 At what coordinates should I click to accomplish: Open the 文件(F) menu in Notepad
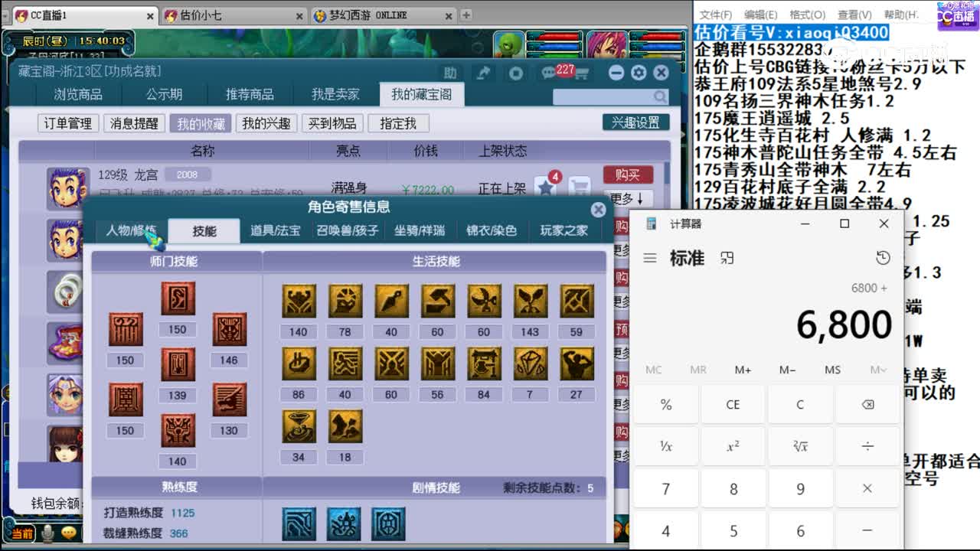[x=716, y=15]
